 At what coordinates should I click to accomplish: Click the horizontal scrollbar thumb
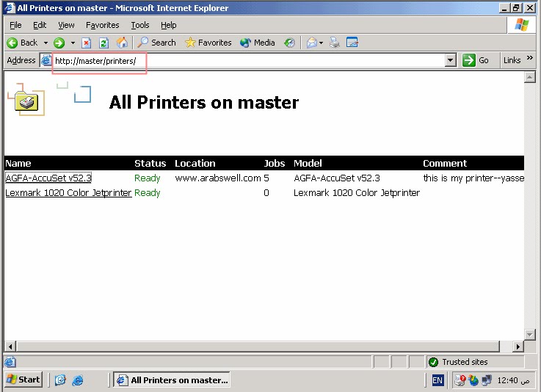pyautogui.click(x=258, y=346)
